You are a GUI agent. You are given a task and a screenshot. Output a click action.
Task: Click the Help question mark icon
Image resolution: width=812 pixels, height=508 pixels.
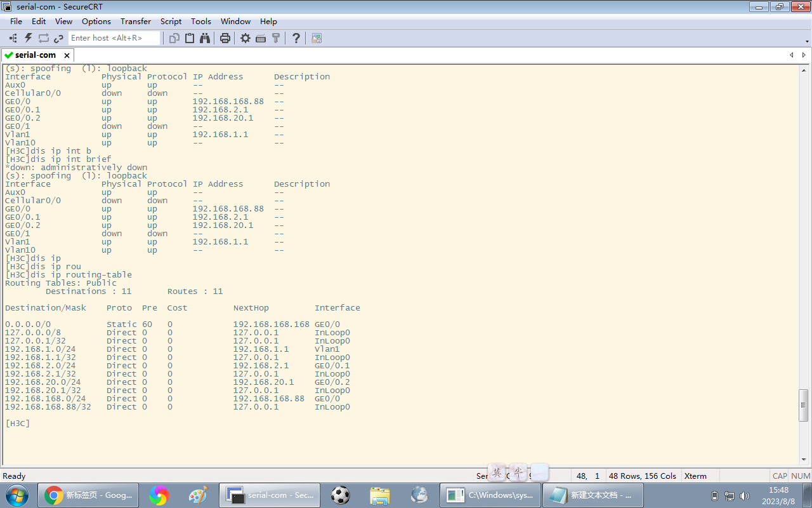296,38
